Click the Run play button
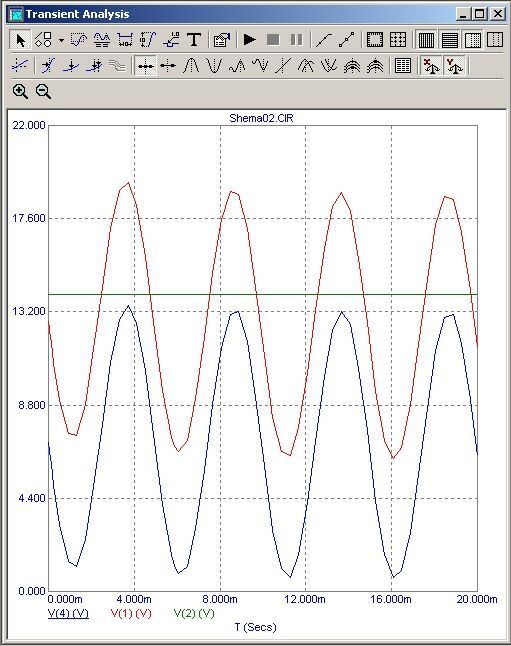The image size is (511, 646). coord(249,40)
